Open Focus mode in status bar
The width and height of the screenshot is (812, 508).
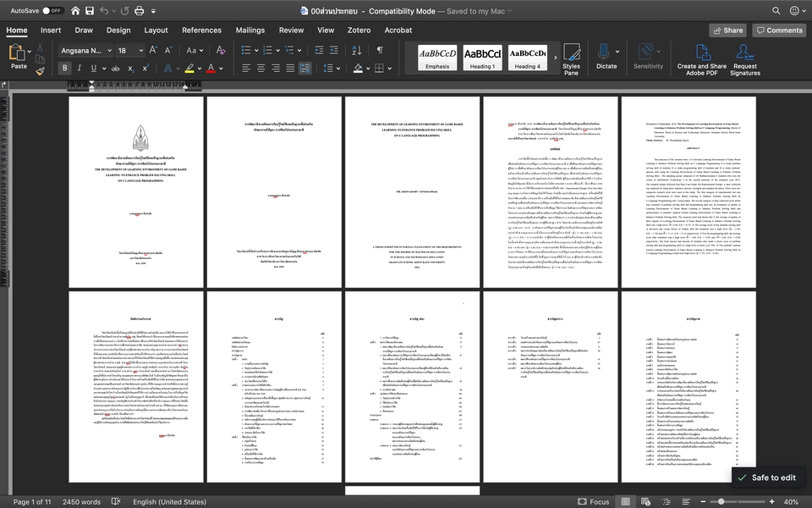tap(594, 501)
